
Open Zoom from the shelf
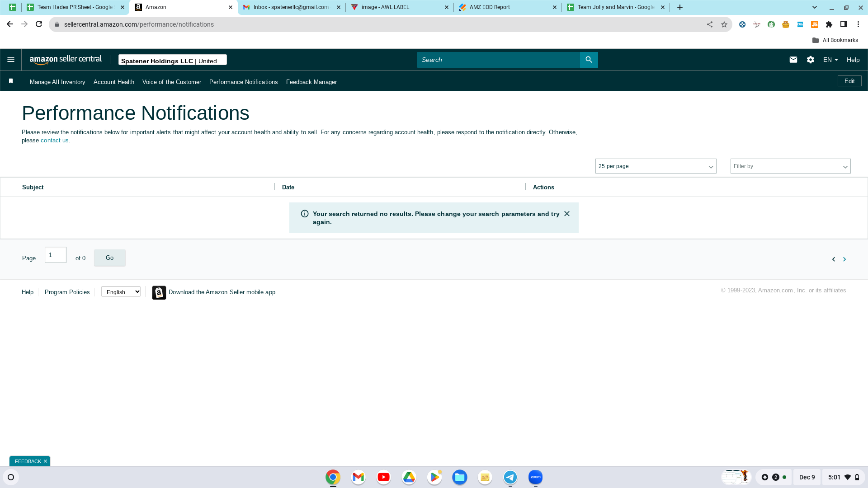536,477
